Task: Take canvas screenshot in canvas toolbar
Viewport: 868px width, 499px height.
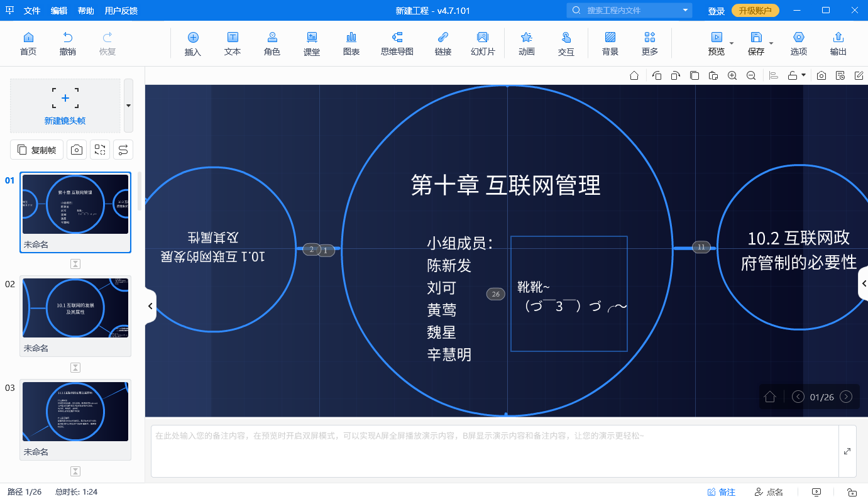Action: (821, 75)
